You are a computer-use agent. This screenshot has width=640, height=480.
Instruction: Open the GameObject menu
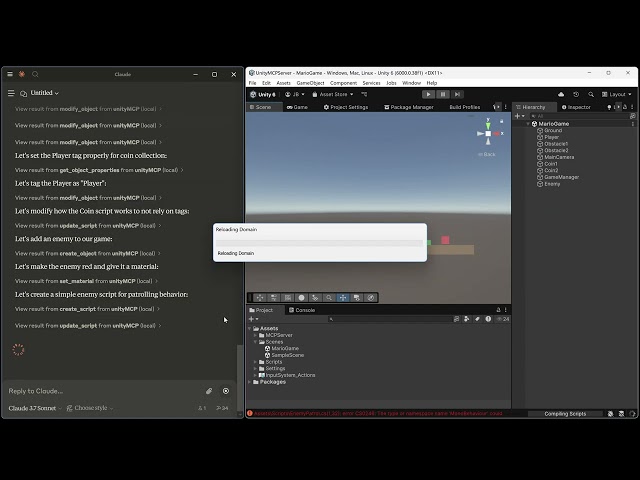pos(310,83)
